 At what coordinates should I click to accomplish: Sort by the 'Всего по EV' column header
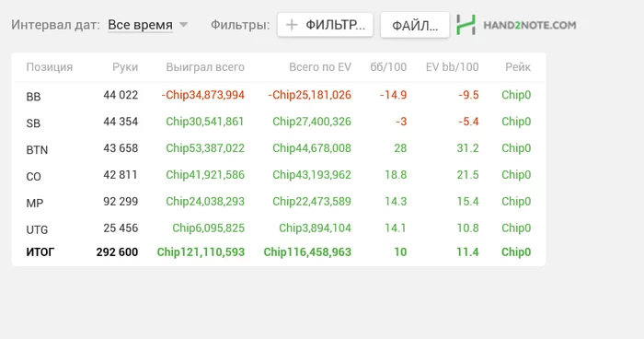coord(320,67)
